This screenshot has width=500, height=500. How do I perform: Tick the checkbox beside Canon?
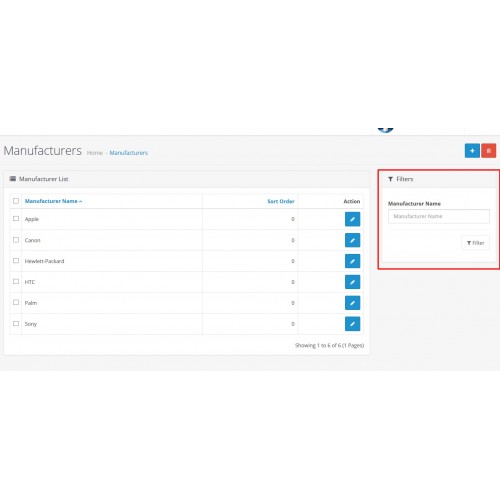(x=16, y=240)
